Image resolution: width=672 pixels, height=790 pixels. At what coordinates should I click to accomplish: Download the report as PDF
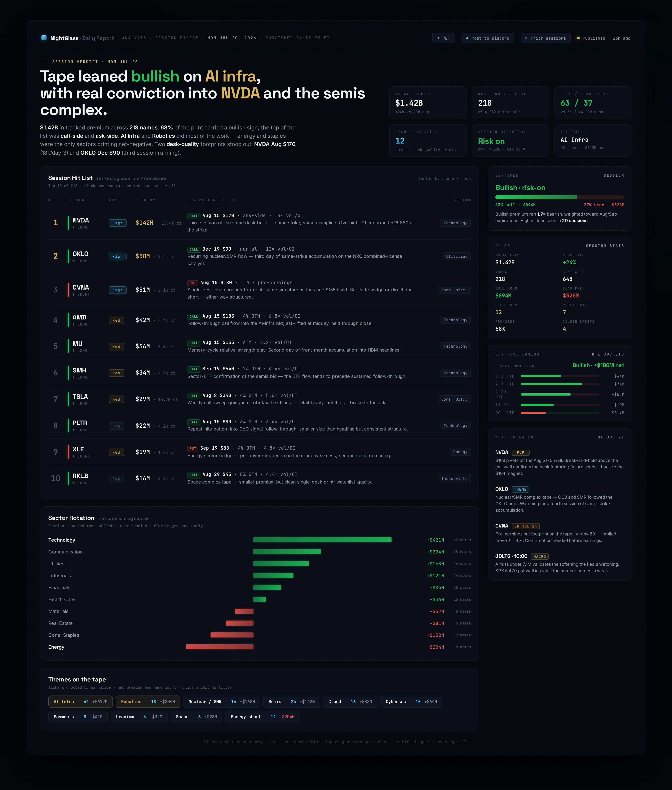[x=443, y=38]
